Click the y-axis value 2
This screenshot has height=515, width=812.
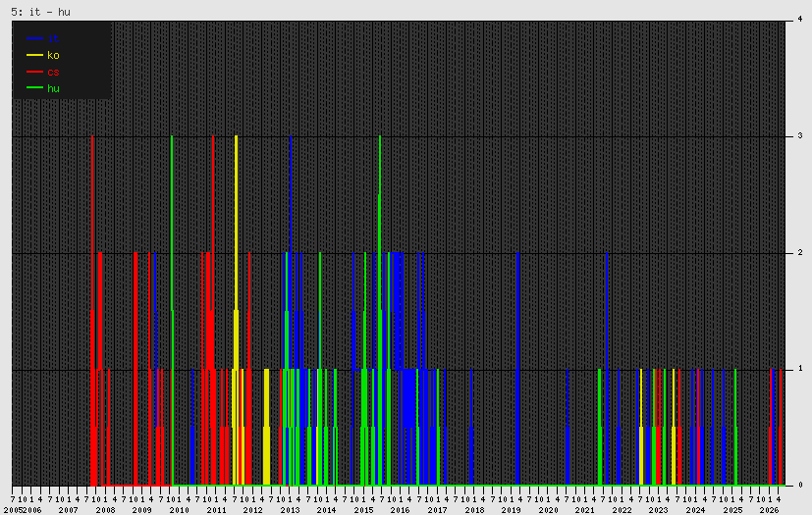click(800, 252)
